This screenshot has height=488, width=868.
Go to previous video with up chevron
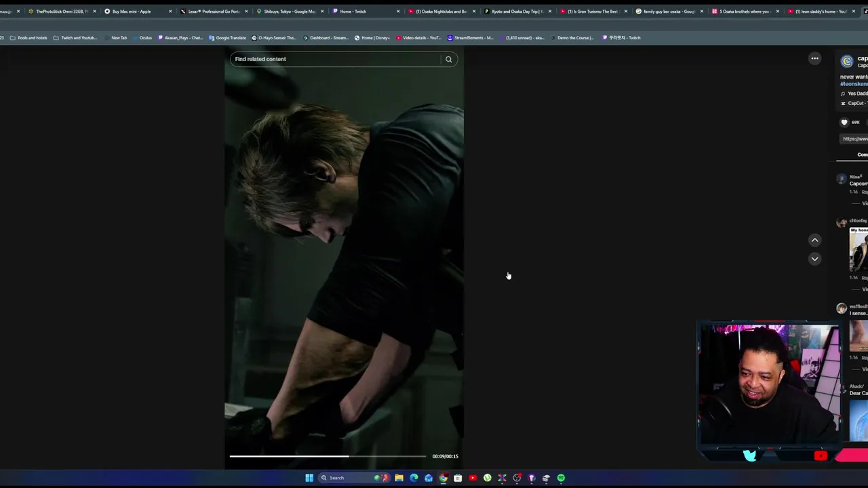tap(814, 240)
